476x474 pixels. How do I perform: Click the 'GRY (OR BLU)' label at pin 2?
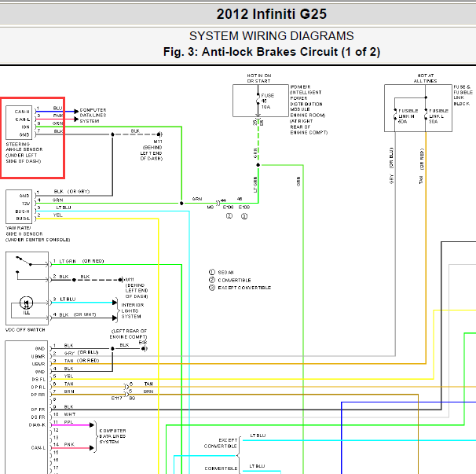click(81, 353)
